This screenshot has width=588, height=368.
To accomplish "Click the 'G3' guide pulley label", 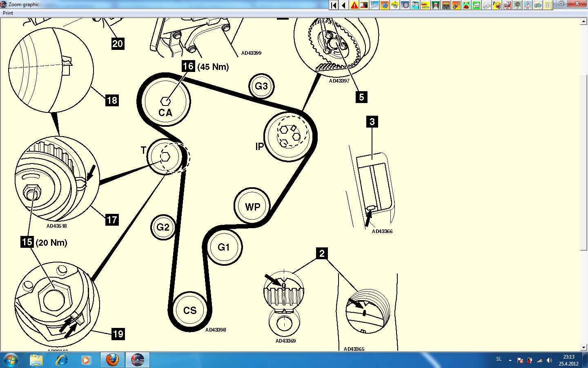I will (x=261, y=86).
